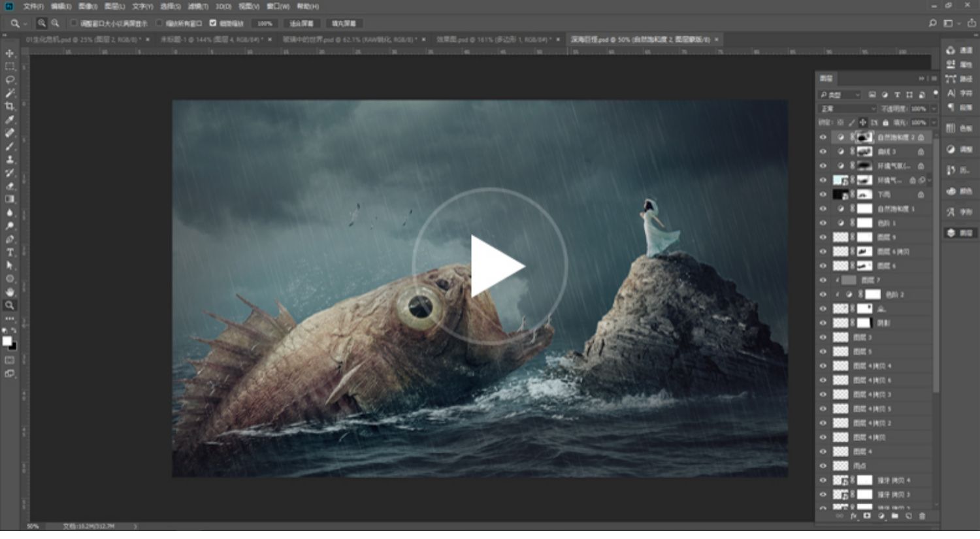The width and height of the screenshot is (980, 539).
Task: Click the foreground color swatch
Action: pos(7,341)
